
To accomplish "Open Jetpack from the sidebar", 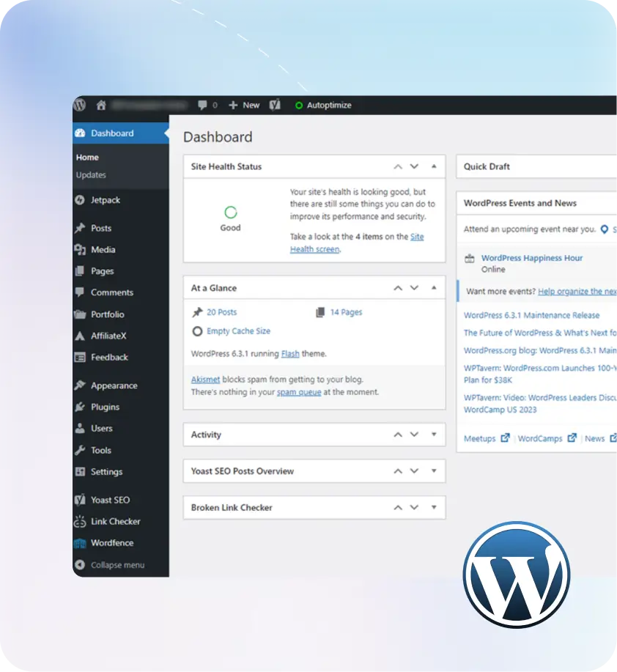I will coord(105,200).
